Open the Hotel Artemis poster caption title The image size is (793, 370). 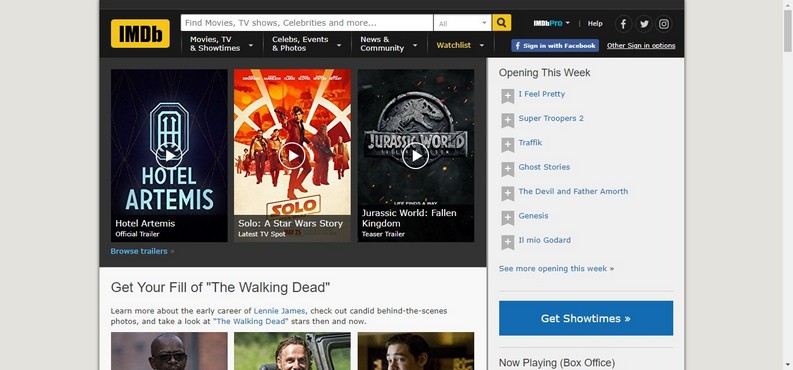pos(145,223)
